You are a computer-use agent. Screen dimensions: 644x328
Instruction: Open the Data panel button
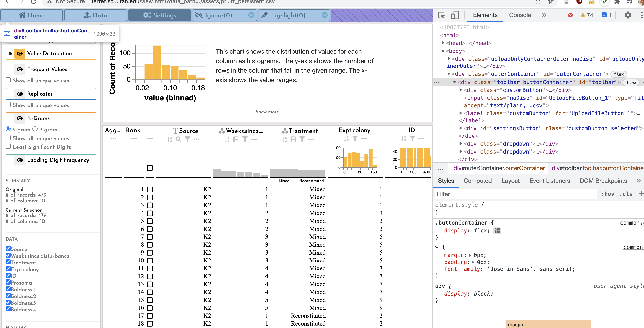(x=95, y=15)
